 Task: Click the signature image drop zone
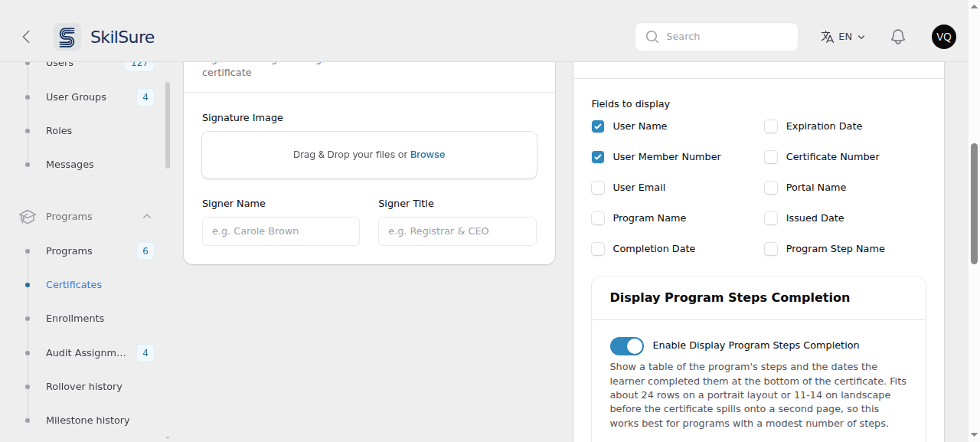369,155
